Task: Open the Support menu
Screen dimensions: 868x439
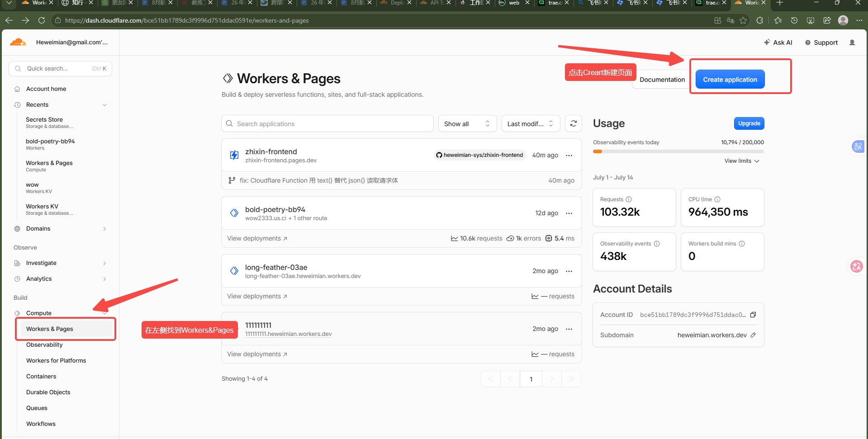Action: click(x=821, y=42)
